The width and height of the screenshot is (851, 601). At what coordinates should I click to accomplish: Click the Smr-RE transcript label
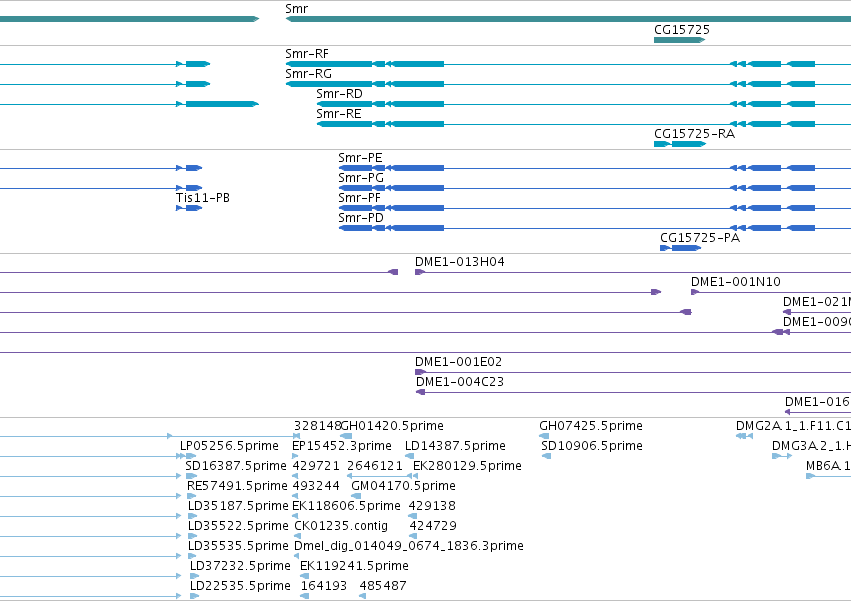339,114
